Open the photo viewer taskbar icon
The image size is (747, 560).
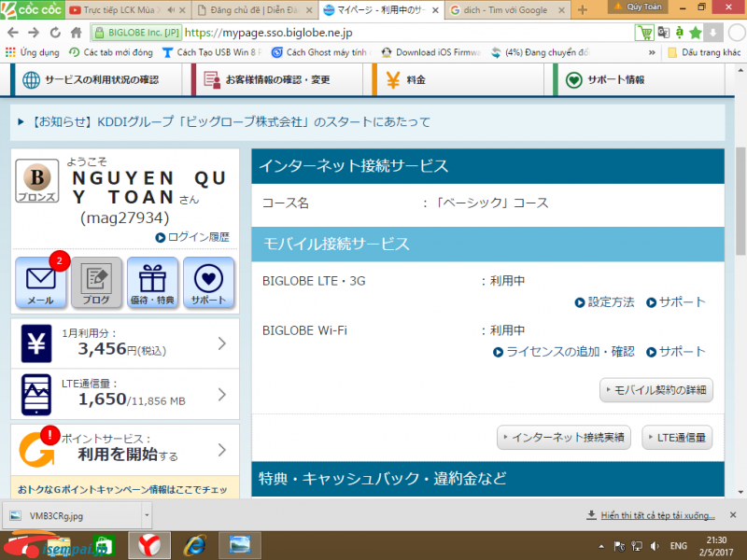[x=240, y=546]
